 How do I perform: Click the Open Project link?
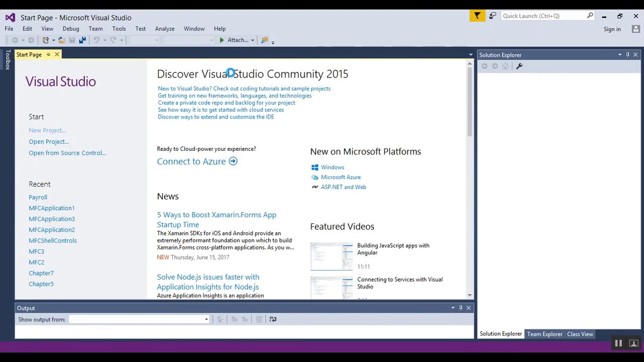49,142
